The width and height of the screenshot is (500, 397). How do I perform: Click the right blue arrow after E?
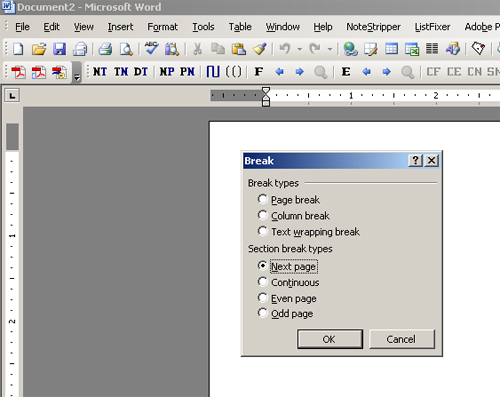(x=386, y=71)
